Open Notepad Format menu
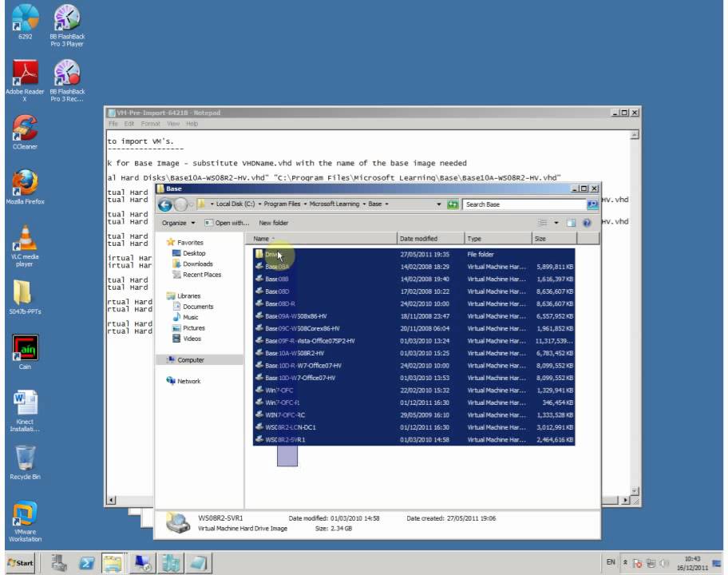This screenshot has width=728, height=575. tap(150, 124)
